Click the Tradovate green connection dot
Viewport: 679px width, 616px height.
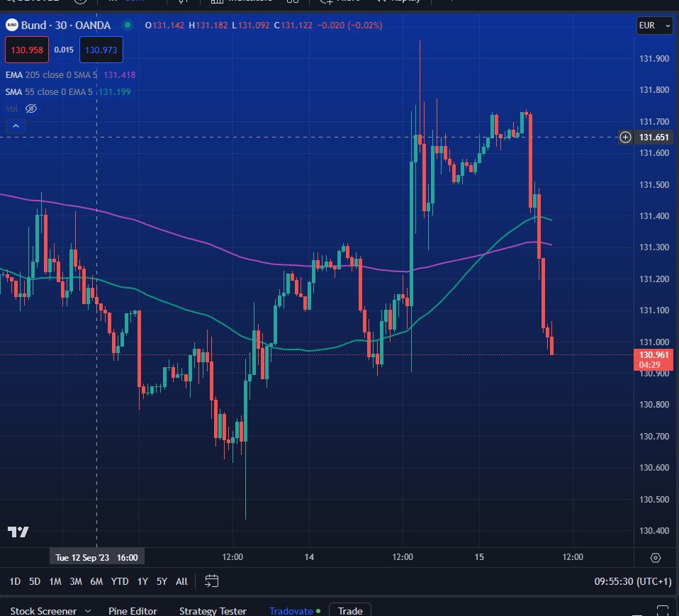318,611
